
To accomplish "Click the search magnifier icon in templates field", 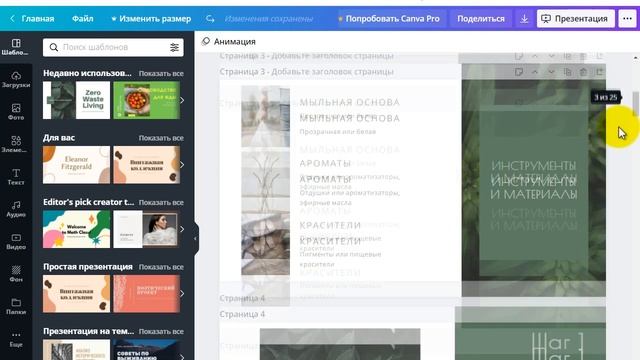I will point(53,47).
